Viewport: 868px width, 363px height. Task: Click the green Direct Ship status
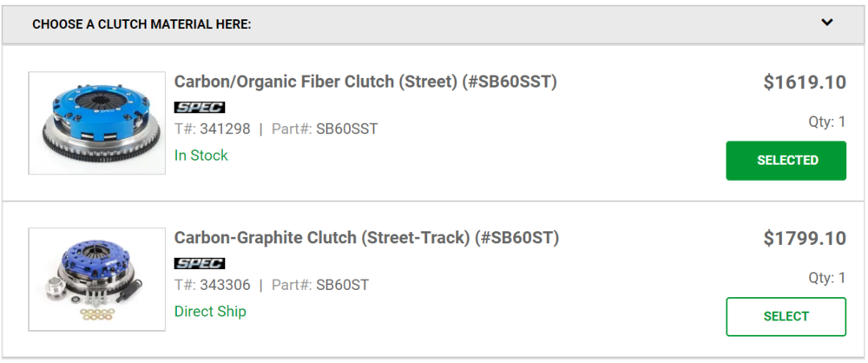[210, 312]
